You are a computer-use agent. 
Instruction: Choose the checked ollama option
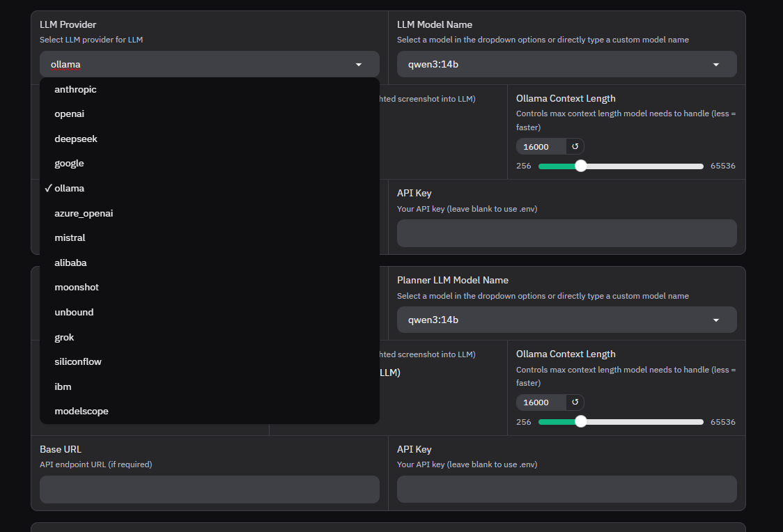(x=209, y=188)
